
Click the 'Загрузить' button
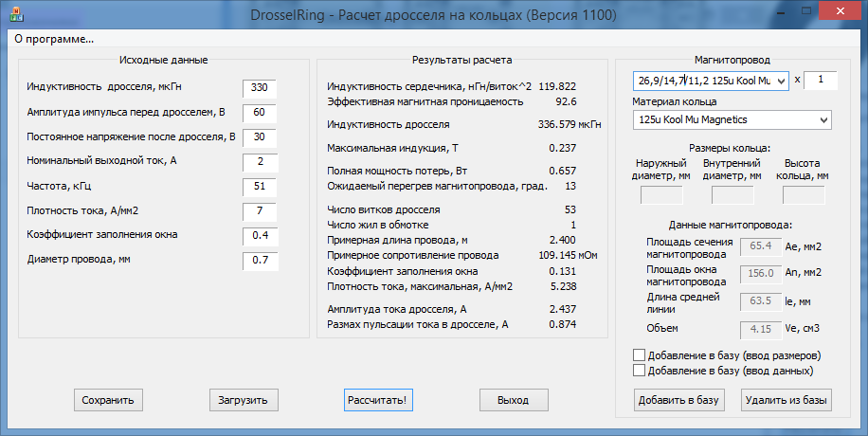pos(244,400)
